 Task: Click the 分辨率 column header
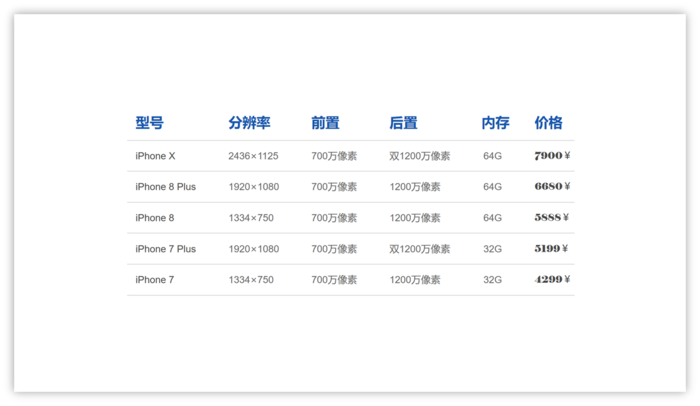249,123
